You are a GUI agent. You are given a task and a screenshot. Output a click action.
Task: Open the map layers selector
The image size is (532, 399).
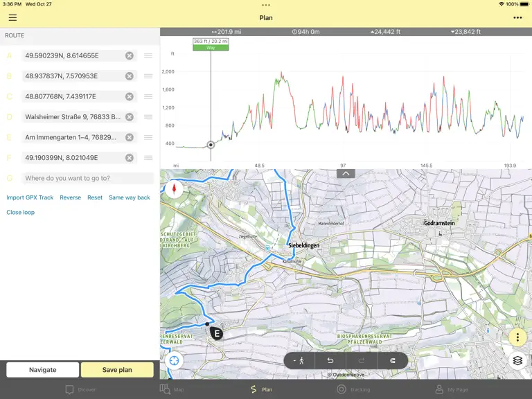[517, 360]
